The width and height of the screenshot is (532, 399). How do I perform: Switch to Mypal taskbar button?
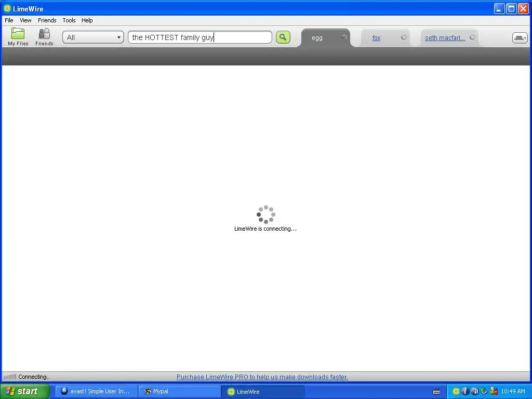179,391
